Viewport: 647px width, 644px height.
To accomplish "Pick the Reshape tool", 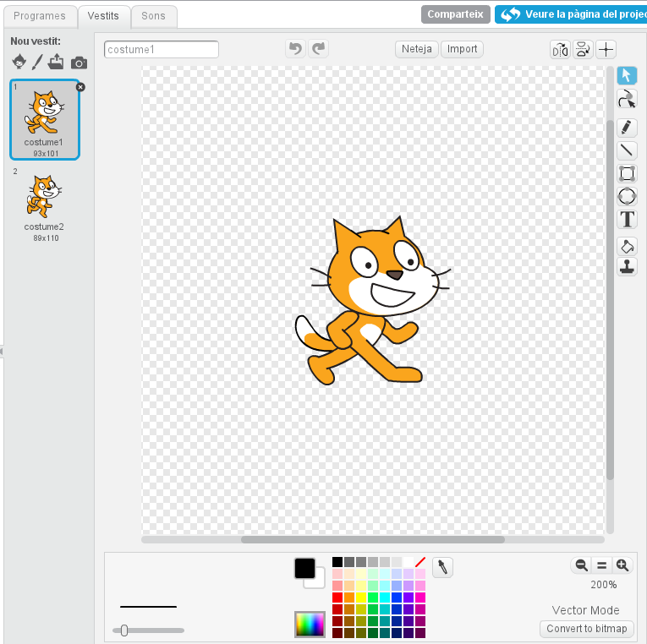I will point(627,99).
